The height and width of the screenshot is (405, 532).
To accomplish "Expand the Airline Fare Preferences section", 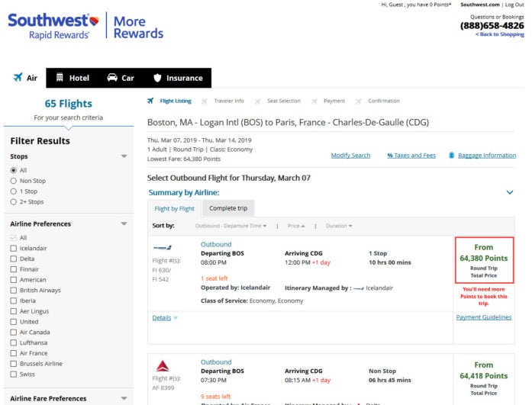I will point(124,399).
